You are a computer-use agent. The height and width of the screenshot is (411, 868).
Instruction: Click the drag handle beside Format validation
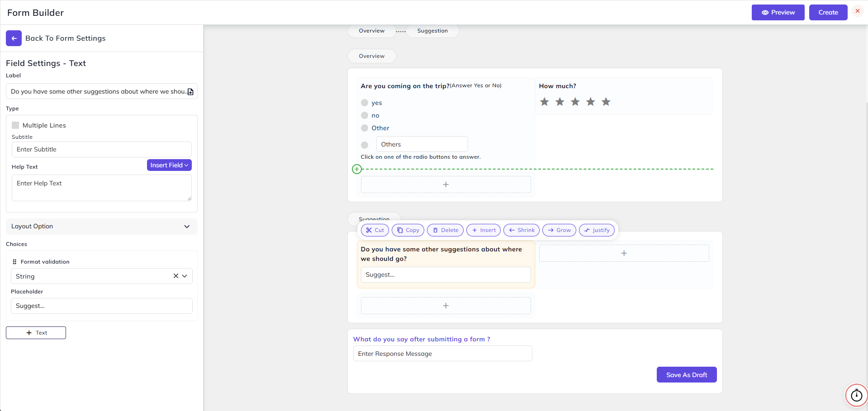(14, 262)
